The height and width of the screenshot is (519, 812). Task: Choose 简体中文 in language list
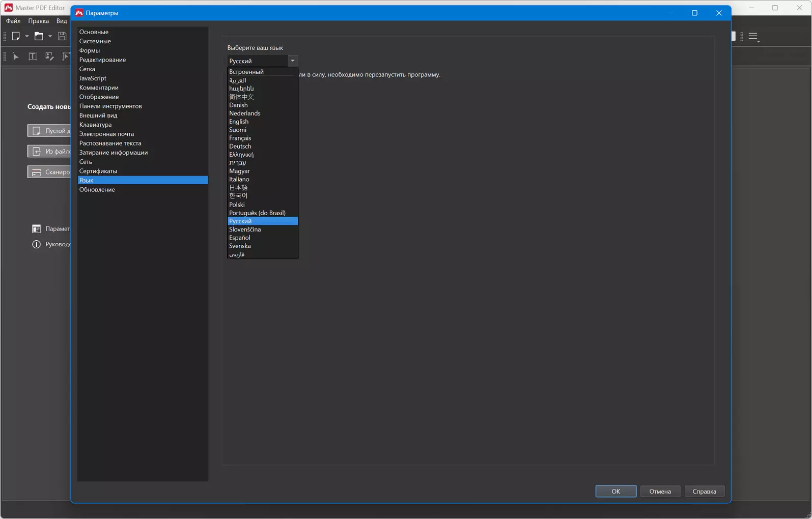[x=263, y=97]
